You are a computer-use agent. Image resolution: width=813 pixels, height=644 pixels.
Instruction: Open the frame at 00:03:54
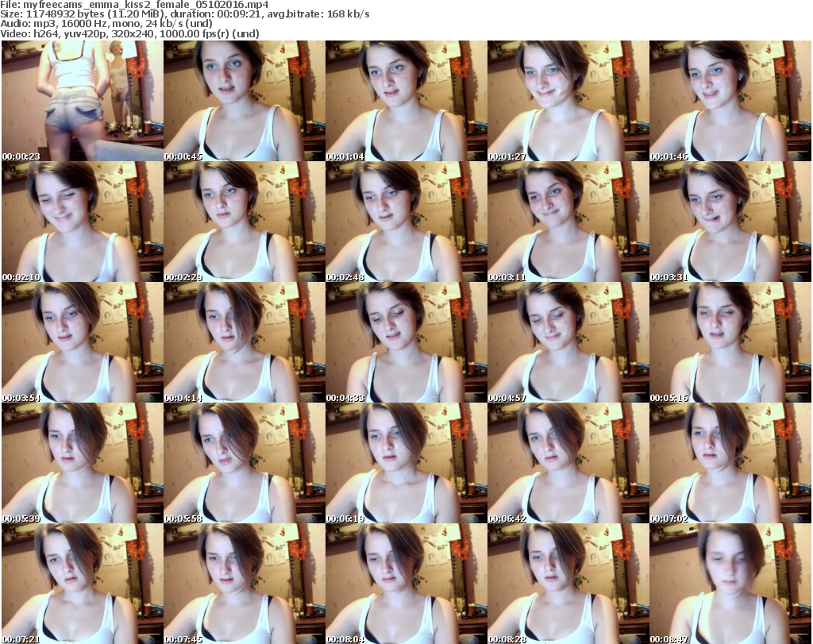(82, 342)
